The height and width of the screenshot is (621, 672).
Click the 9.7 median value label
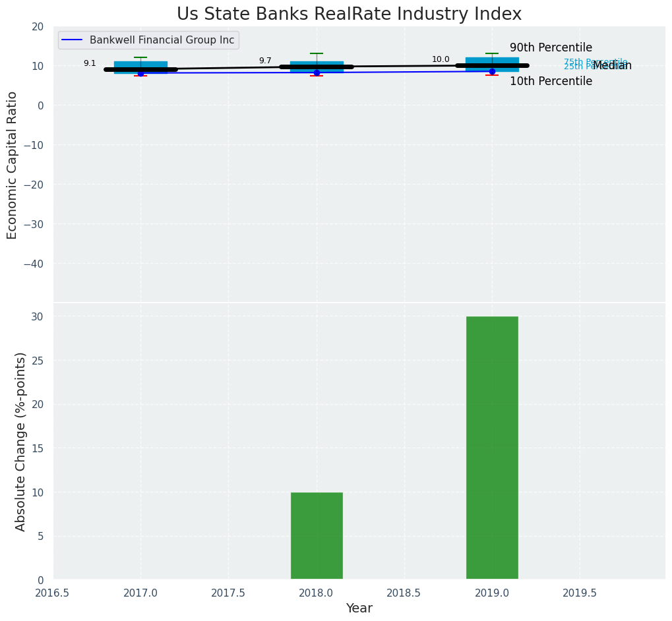coord(265,61)
